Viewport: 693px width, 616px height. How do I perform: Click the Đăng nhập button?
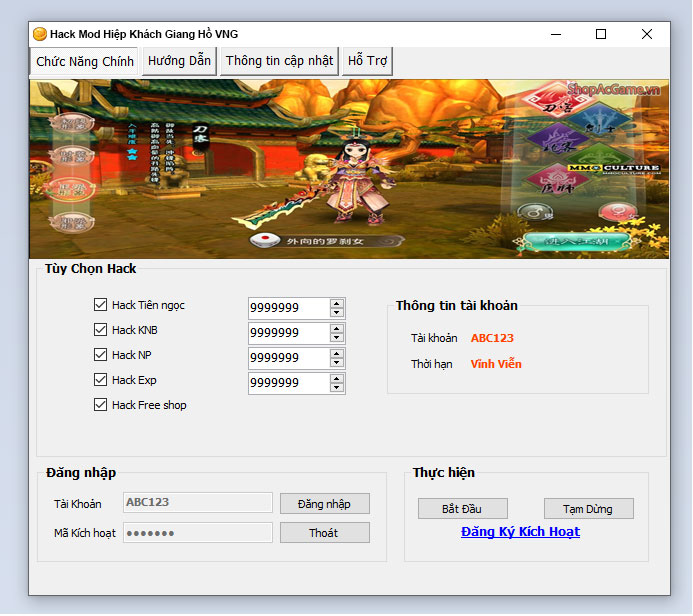[x=325, y=504]
